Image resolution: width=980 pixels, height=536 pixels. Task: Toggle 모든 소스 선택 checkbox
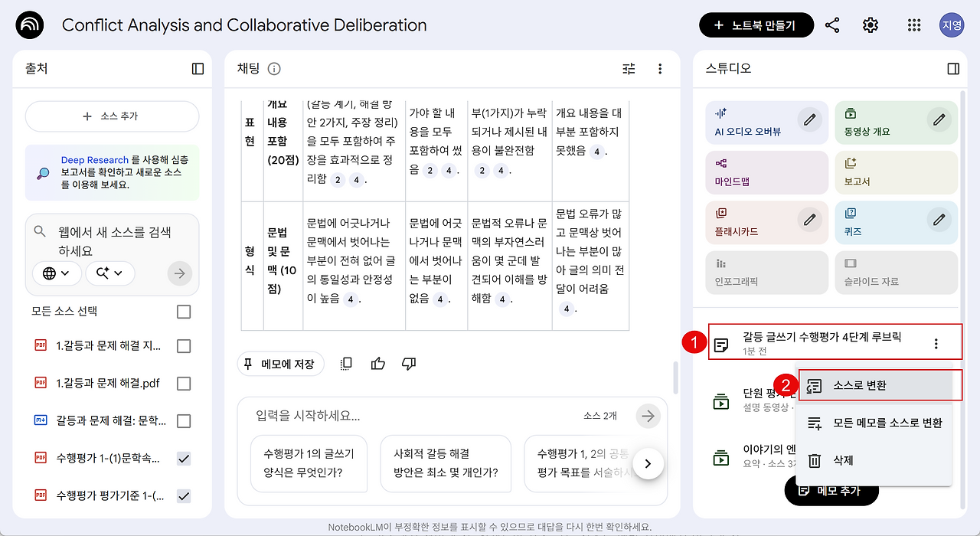(x=184, y=312)
